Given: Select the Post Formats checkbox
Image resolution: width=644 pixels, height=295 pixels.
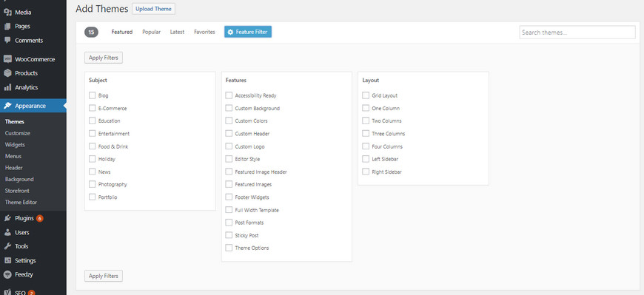Looking at the screenshot, I should tap(229, 223).
